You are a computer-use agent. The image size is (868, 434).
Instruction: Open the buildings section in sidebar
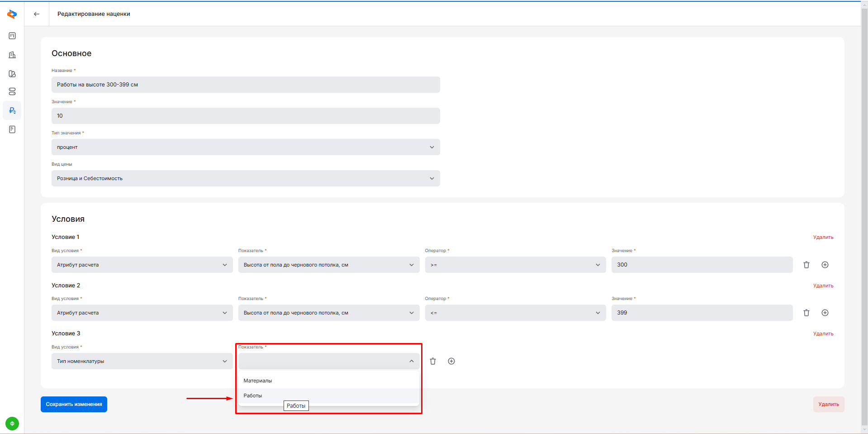coord(12,55)
